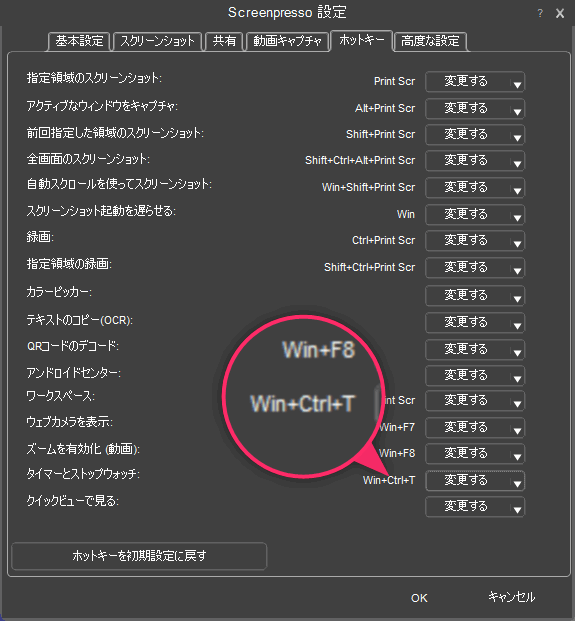Viewport: 575px width, 621px height.
Task: Go to the 共有 tab
Action: (224, 41)
